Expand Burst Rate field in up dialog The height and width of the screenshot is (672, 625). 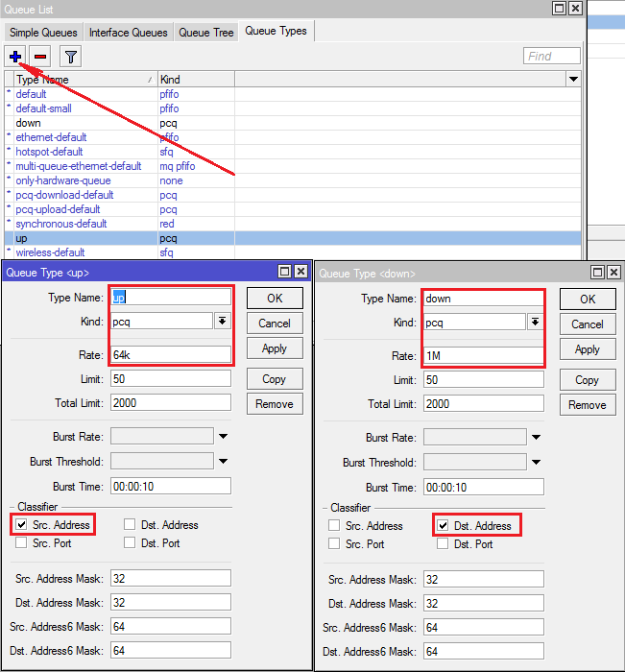tap(223, 437)
